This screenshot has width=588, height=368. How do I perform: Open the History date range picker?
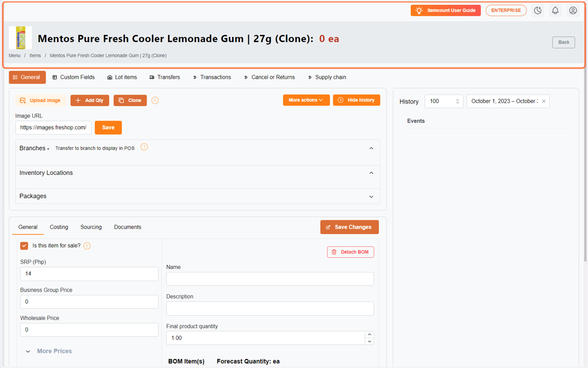point(504,101)
